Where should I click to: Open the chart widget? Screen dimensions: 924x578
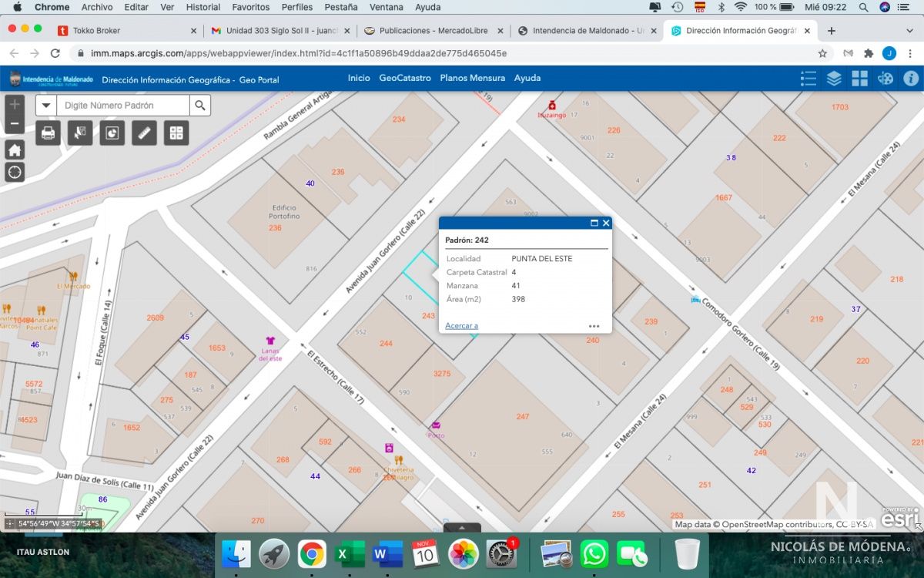click(x=112, y=133)
